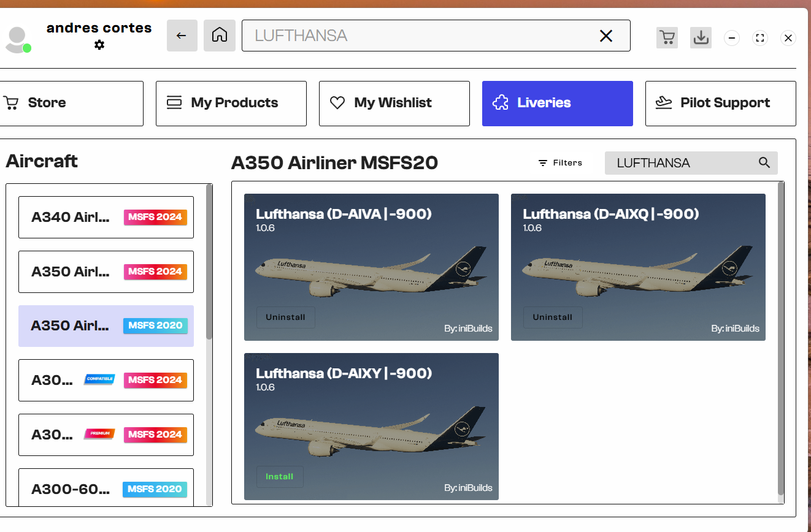Click the aircraft list scrollbar
This screenshot has width=811, height=532.
209,264
